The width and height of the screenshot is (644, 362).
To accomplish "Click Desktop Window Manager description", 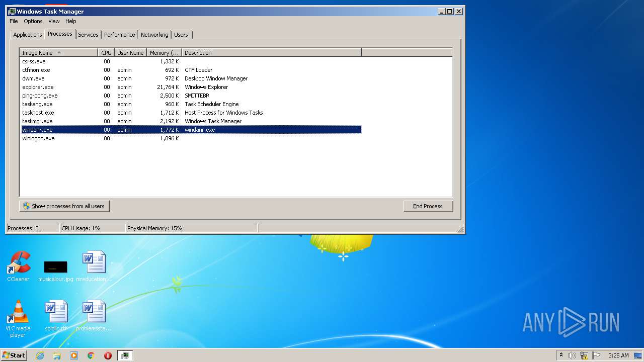I will click(216, 78).
